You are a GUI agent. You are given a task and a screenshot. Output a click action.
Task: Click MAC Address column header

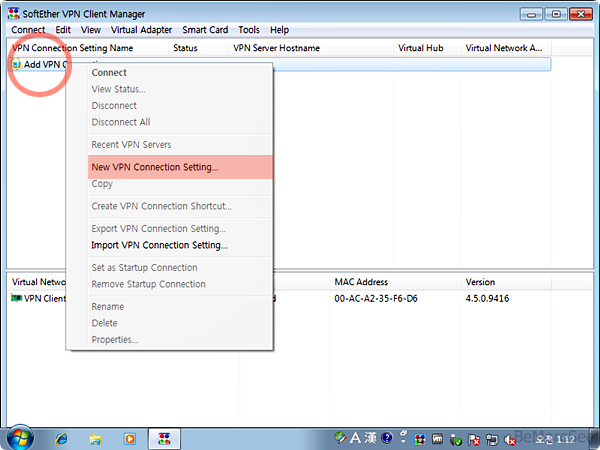(x=395, y=282)
